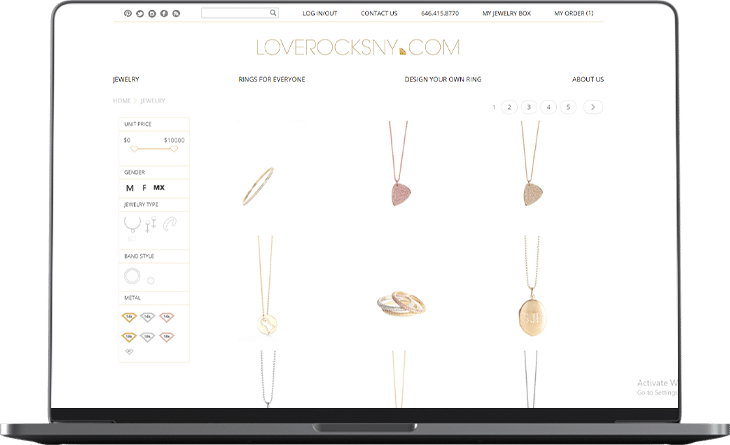The image size is (730, 445).
Task: Open the RSS feed icon
Action: 176,13
